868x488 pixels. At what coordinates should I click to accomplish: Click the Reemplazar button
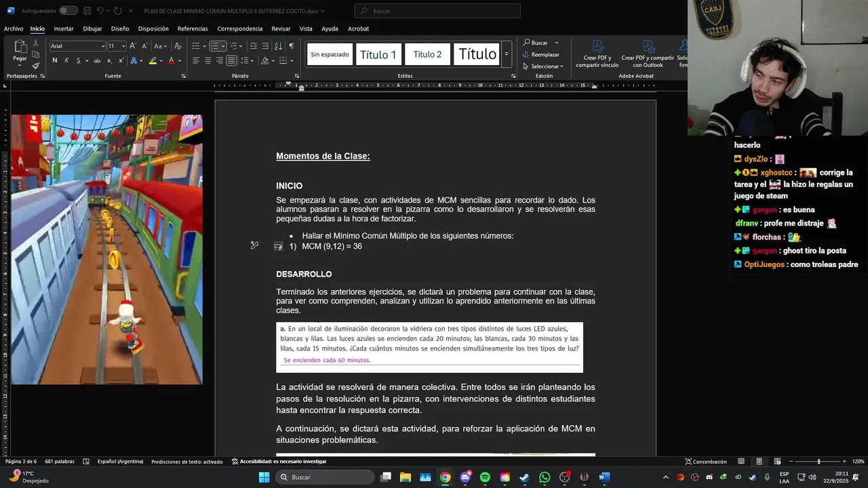click(541, 54)
